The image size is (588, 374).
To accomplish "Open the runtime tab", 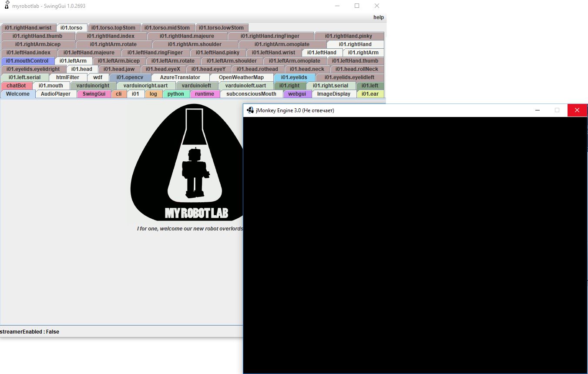I will tap(205, 94).
